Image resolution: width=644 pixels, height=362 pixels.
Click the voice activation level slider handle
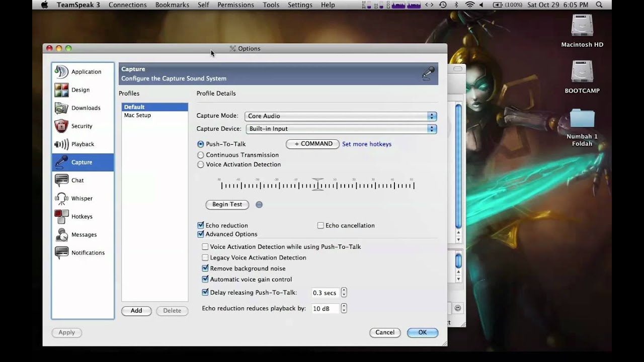pyautogui.click(x=317, y=184)
